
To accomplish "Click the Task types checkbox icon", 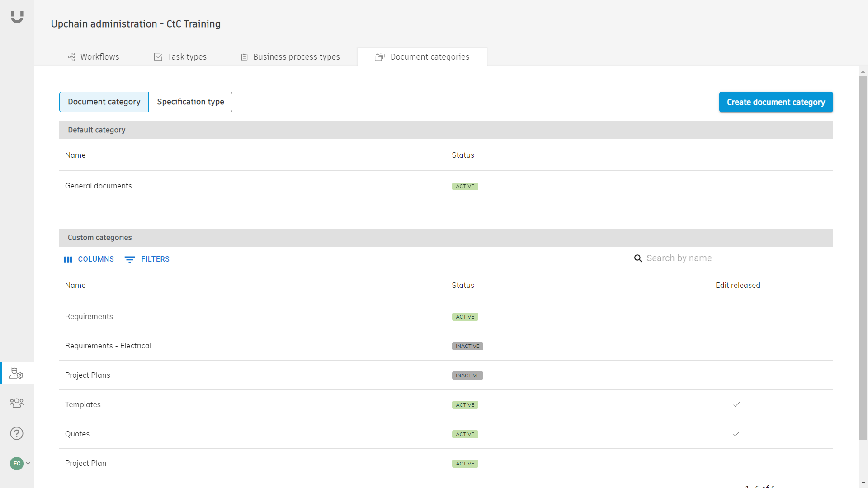I will point(158,57).
